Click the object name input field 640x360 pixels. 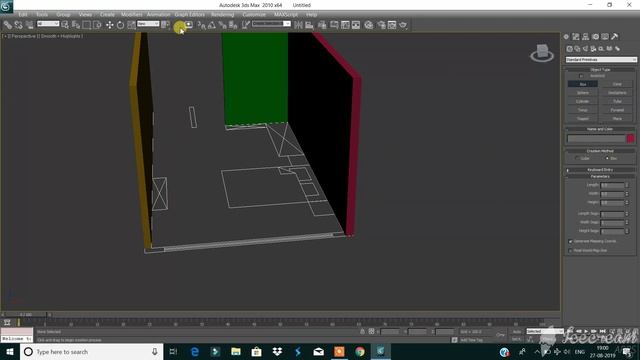coord(596,138)
